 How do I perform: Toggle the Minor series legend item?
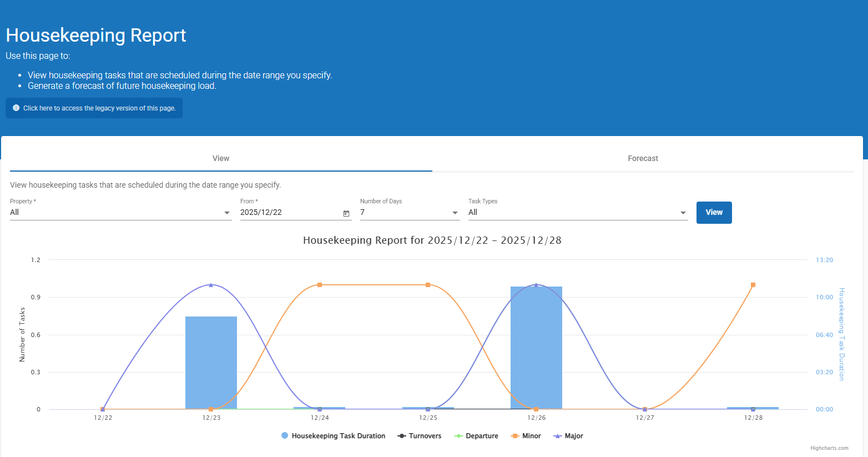526,436
